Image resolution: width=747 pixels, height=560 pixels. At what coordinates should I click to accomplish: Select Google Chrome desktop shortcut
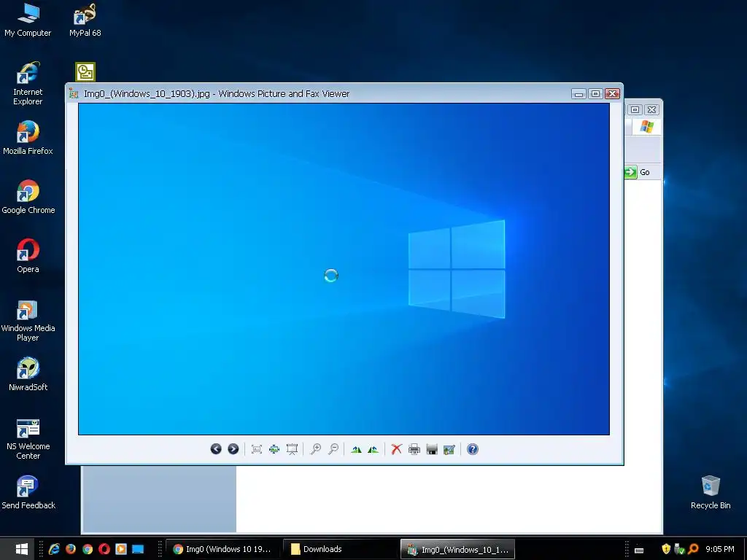coord(28,197)
